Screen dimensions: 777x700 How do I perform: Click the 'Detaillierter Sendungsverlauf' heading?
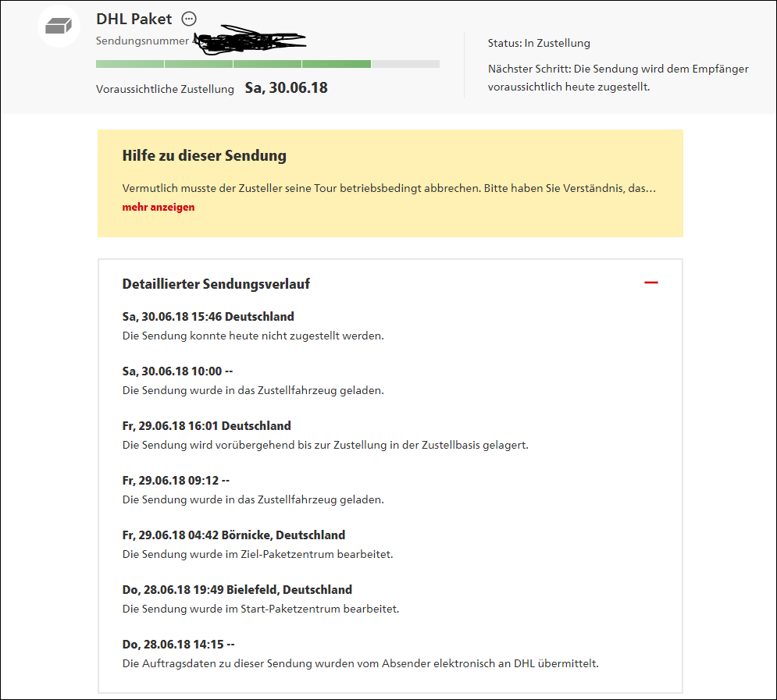click(x=216, y=283)
